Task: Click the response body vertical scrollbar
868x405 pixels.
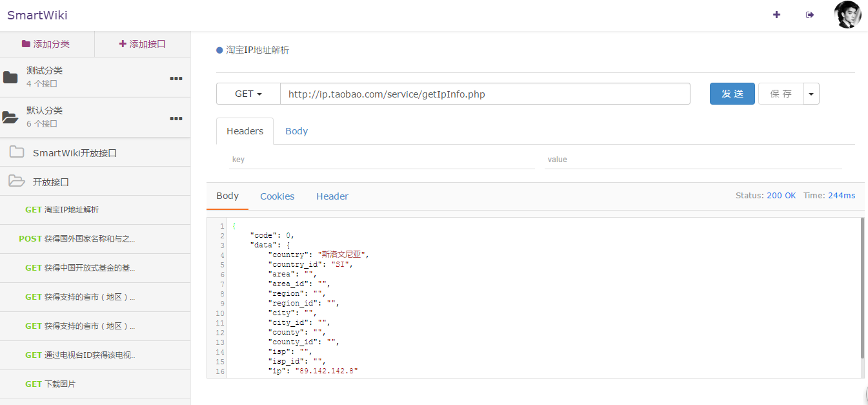Action: point(862,288)
